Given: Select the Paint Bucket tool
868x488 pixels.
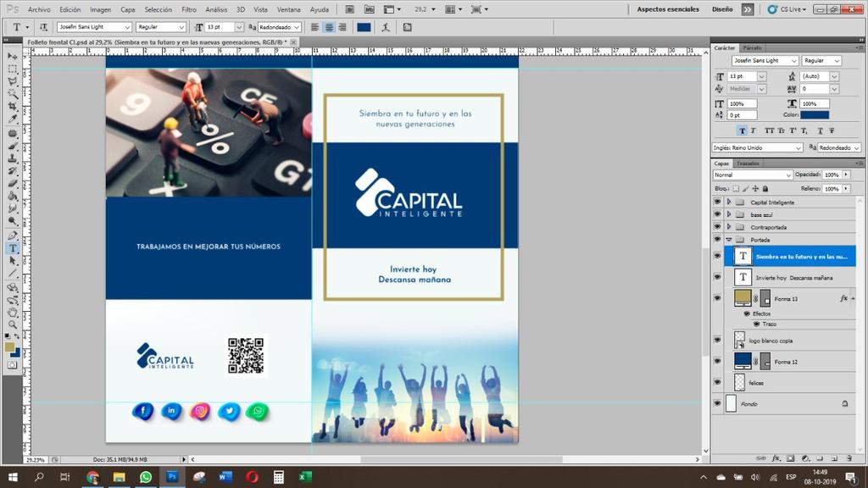Looking at the screenshot, I should [x=12, y=196].
